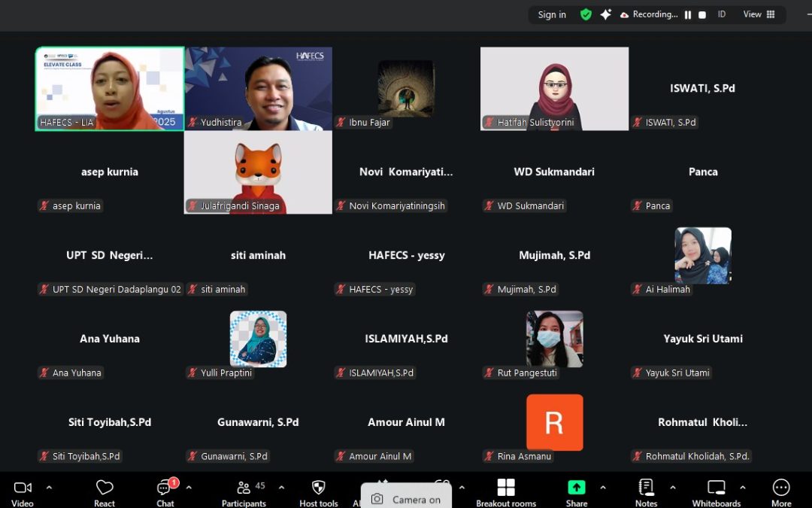Click the ISLAMIYAH,S.Pd name label
The height and width of the screenshot is (508, 812).
(x=375, y=373)
